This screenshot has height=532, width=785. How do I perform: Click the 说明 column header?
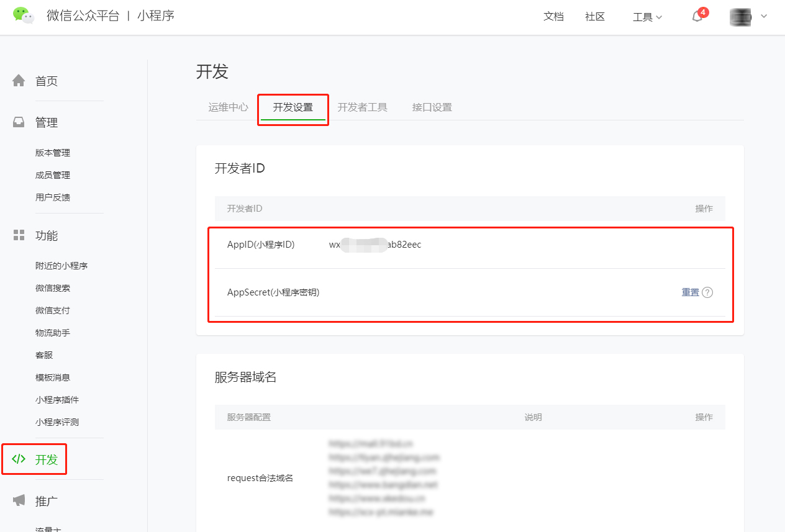coord(533,417)
